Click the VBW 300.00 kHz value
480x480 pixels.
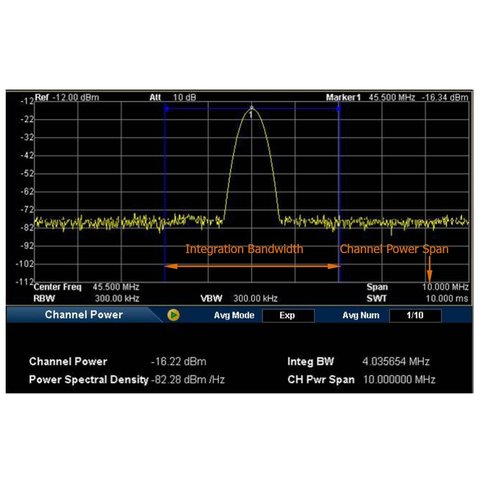pyautogui.click(x=255, y=298)
